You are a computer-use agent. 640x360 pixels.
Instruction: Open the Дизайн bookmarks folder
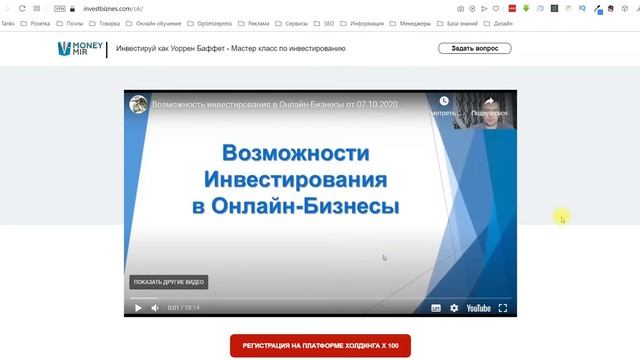(x=498, y=24)
